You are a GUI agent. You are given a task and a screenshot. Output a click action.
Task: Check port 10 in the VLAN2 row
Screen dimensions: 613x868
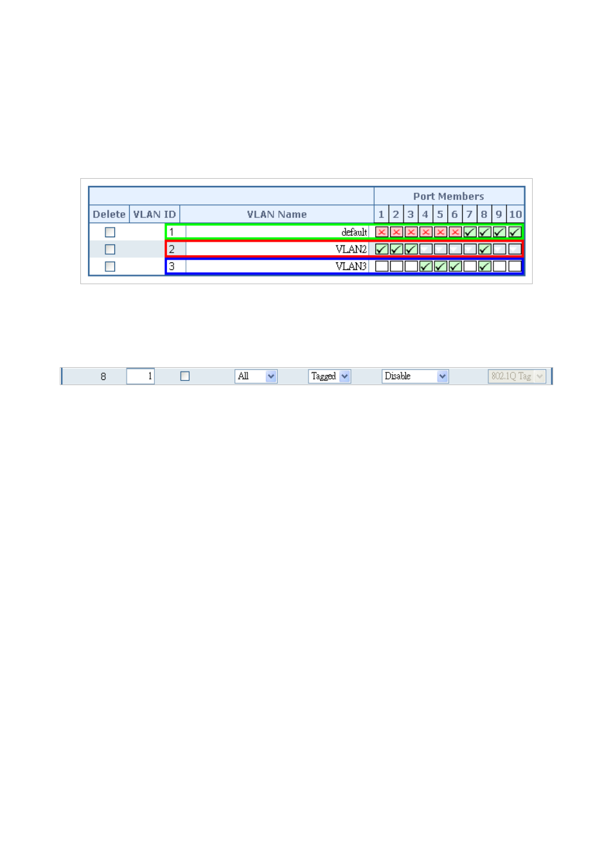pyautogui.click(x=515, y=249)
